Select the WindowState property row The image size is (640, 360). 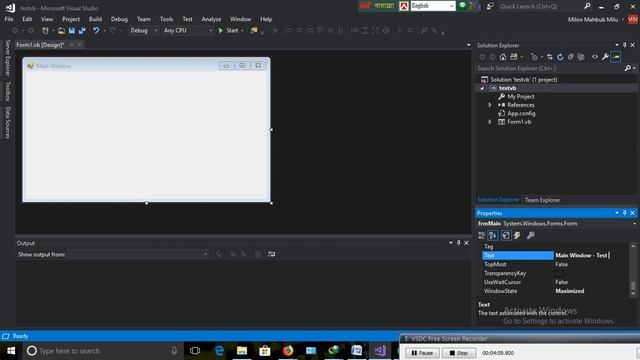coord(555,291)
